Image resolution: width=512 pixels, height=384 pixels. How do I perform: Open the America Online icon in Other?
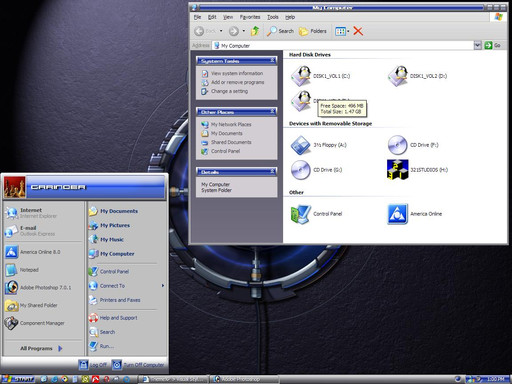click(398, 214)
